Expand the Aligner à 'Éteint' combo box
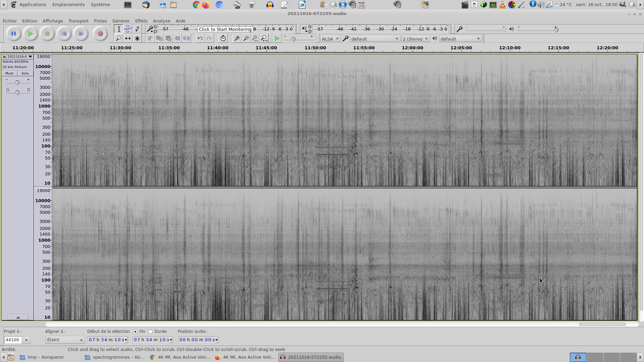Image resolution: width=644 pixels, height=362 pixels. (65, 340)
